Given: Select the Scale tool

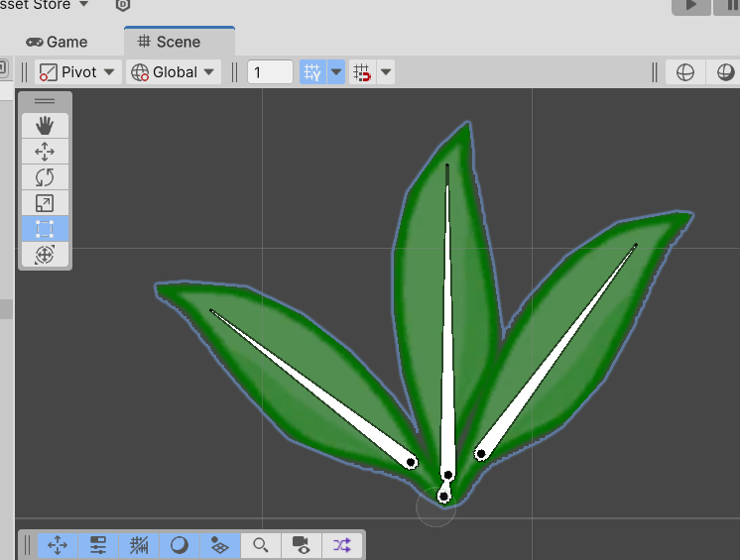Looking at the screenshot, I should [45, 203].
